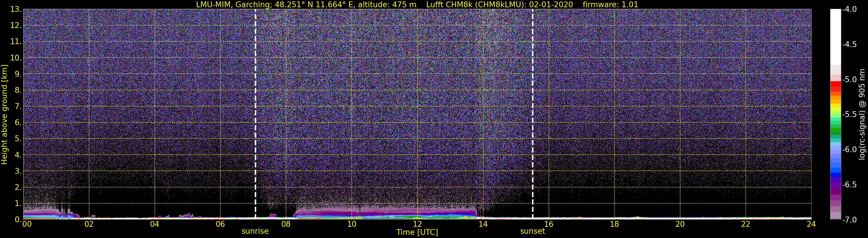
Task: Click the dashed white sunset marker line
Action: pos(532,114)
